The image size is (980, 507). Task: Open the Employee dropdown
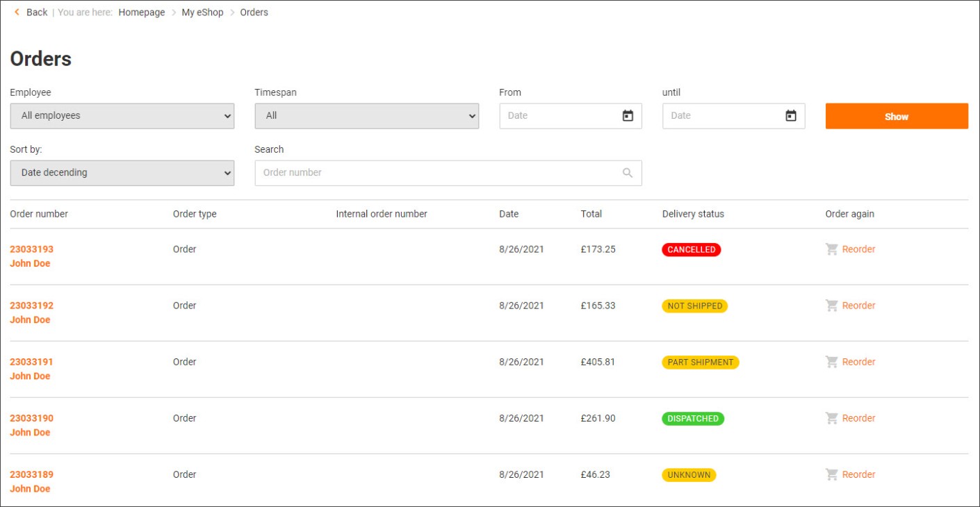pos(122,116)
